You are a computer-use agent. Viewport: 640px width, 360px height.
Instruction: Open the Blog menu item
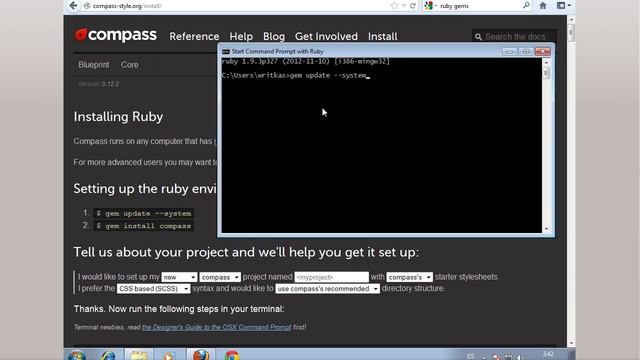click(274, 36)
